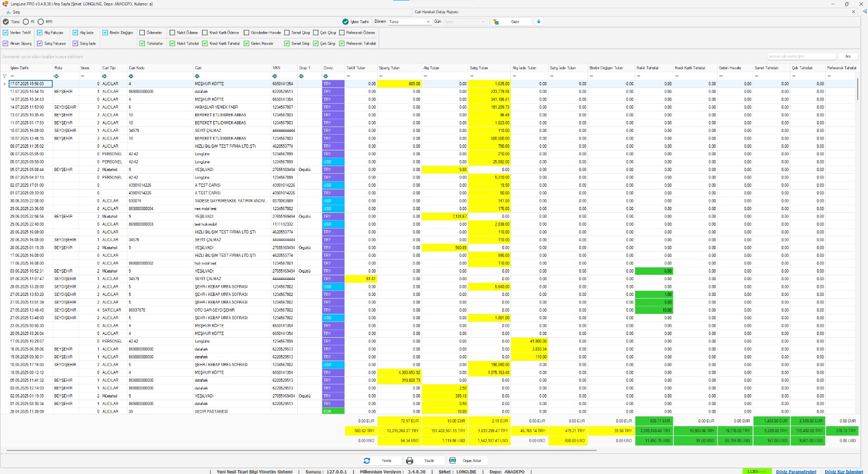Uncheck the Verilen Teklif checkbox
868x474 pixels.
click(x=5, y=33)
